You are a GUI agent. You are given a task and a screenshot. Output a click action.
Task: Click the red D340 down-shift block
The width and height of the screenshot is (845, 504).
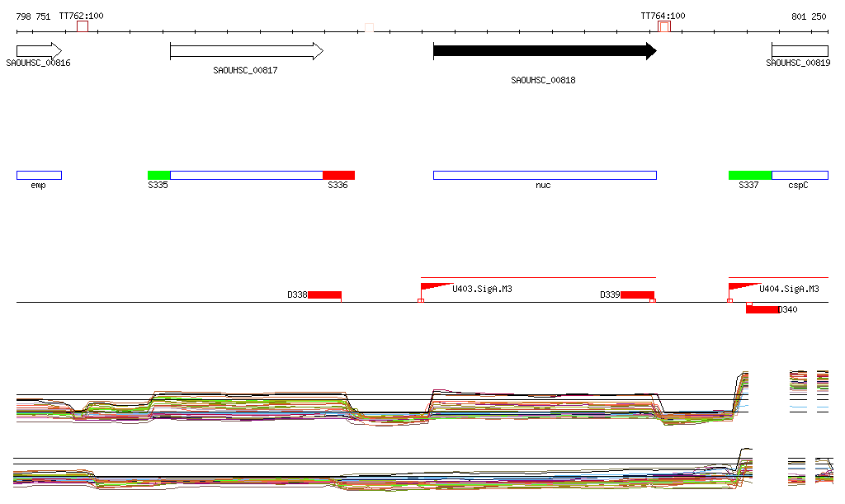pos(762,309)
